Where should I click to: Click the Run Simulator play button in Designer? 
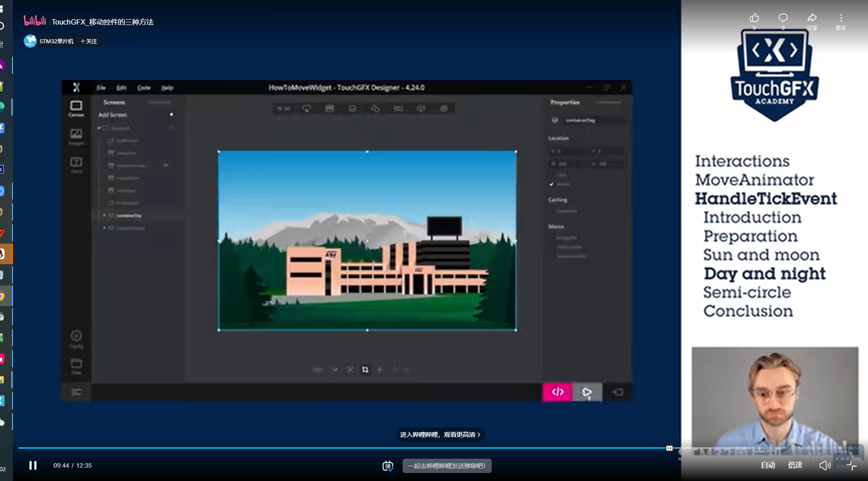[x=587, y=392]
